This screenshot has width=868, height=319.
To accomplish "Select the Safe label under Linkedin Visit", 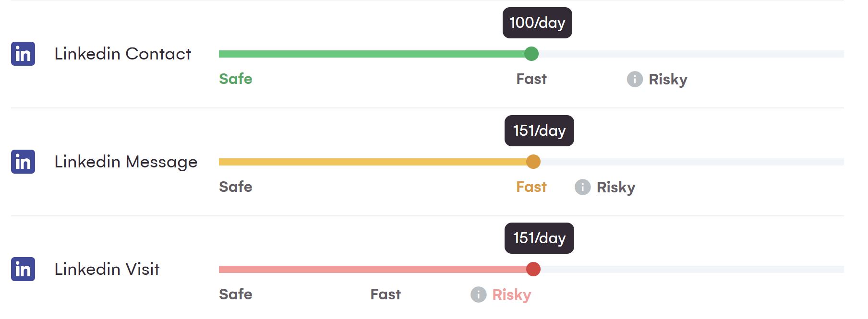I will click(x=235, y=294).
